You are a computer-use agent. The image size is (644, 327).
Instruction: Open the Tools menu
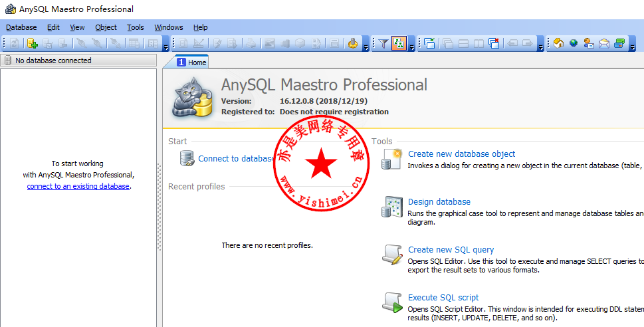click(x=135, y=27)
